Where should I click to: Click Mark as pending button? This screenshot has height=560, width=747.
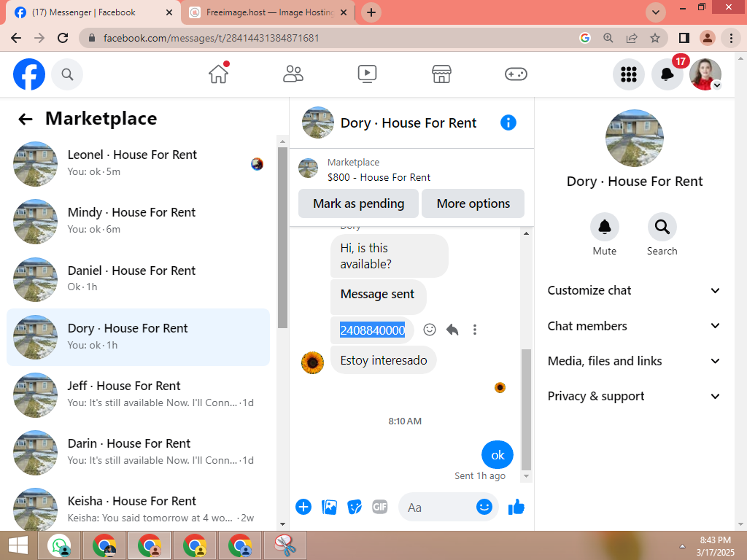click(x=358, y=203)
